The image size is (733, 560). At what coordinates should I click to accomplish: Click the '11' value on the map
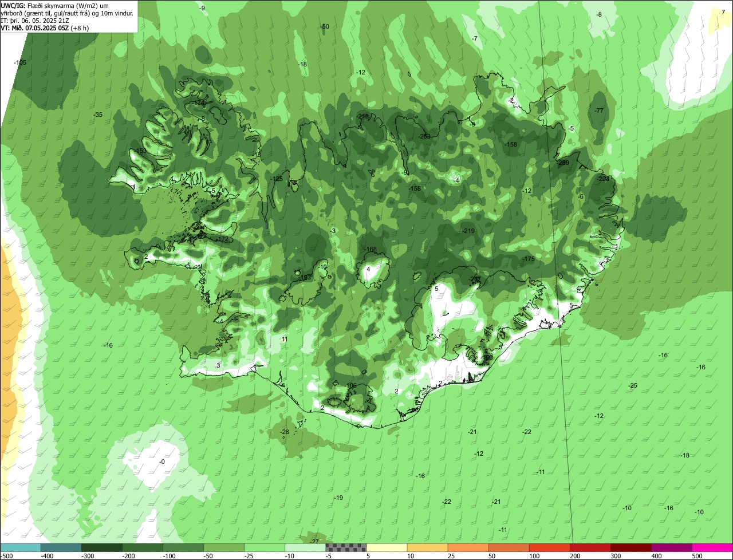pos(285,340)
